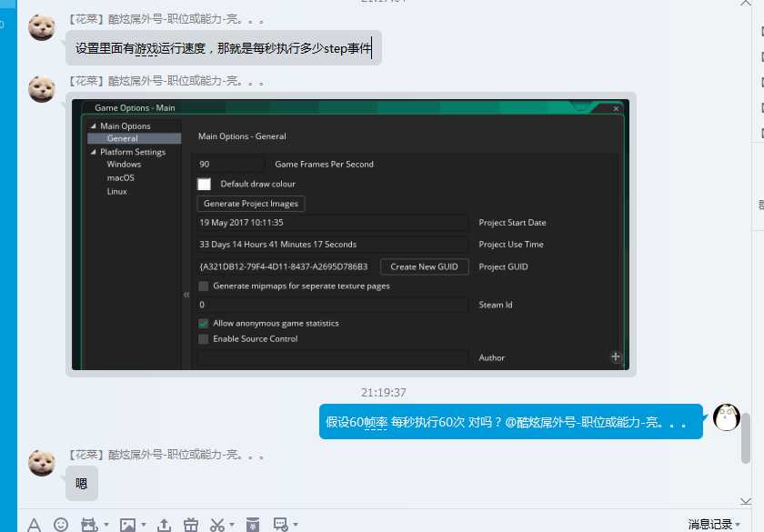Click the scroll-down arrow of the chat
Screen dimensions: 764x532
pos(746,501)
